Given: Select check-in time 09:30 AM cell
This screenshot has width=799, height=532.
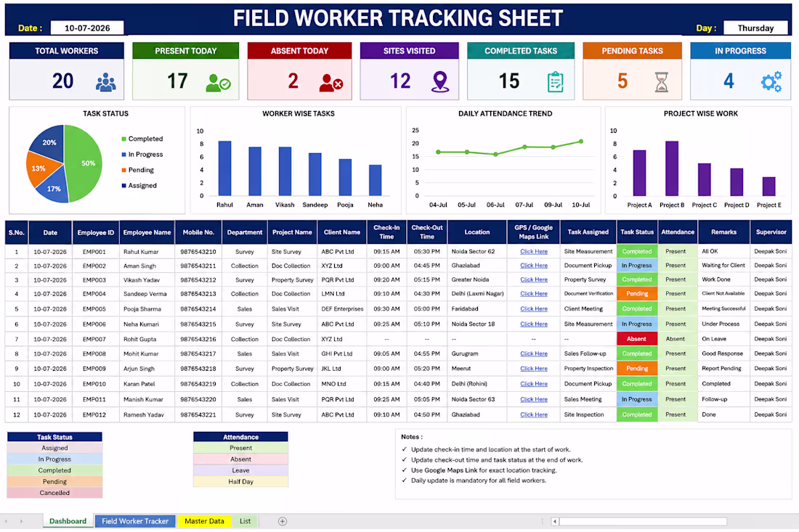Looking at the screenshot, I should coord(386,309).
